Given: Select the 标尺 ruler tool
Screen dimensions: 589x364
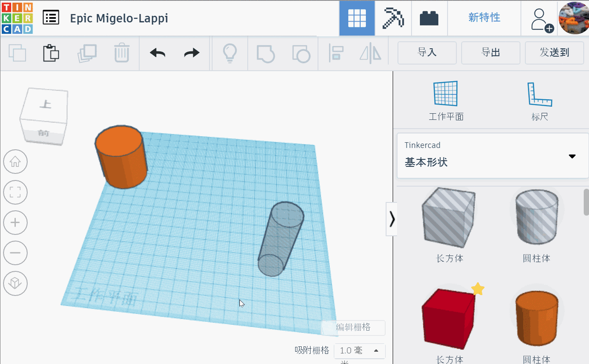Looking at the screenshot, I should coord(539,101).
